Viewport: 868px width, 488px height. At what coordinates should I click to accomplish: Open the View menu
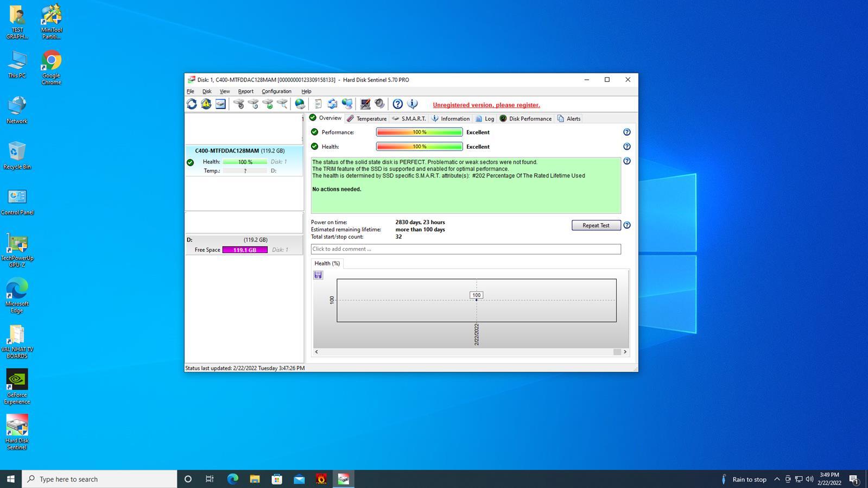[x=224, y=91]
